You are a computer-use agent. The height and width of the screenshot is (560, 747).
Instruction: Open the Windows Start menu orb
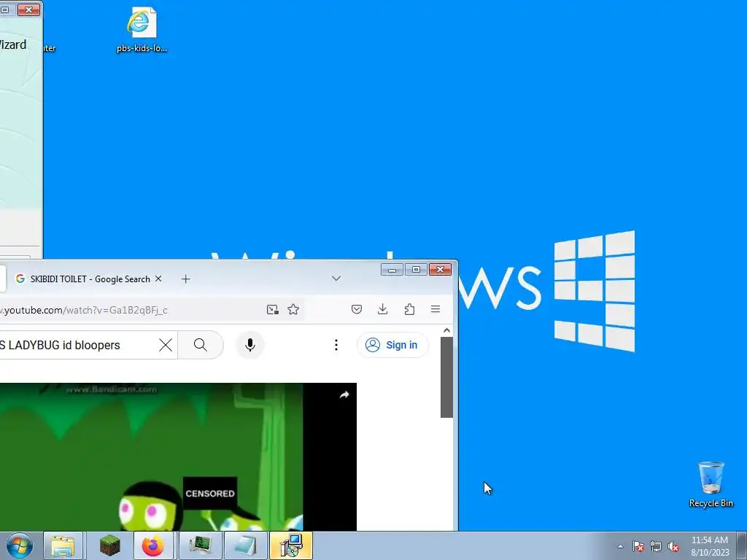tap(20, 545)
